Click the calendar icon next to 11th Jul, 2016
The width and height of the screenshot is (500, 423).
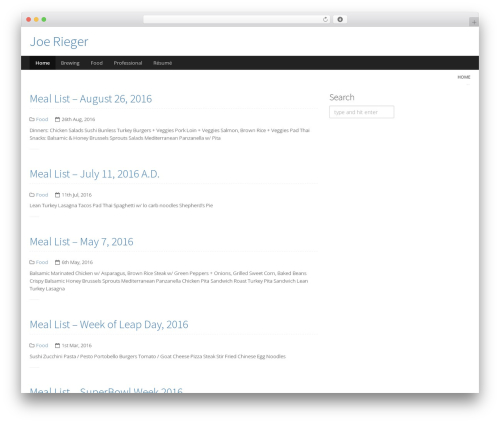pyautogui.click(x=57, y=195)
